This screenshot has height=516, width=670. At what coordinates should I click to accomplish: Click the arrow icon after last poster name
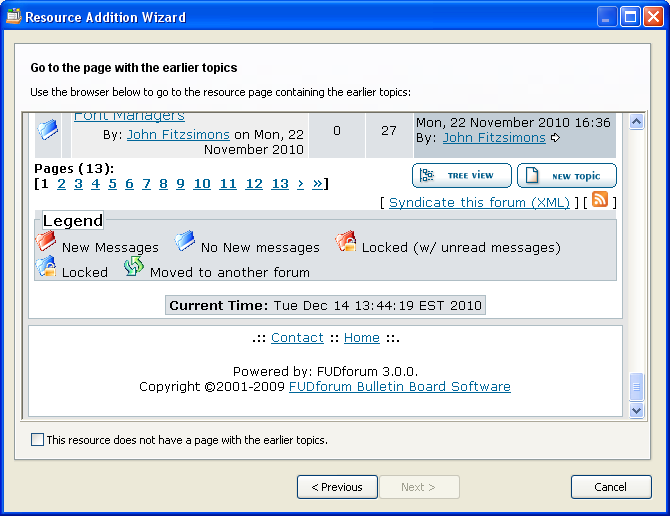click(556, 138)
